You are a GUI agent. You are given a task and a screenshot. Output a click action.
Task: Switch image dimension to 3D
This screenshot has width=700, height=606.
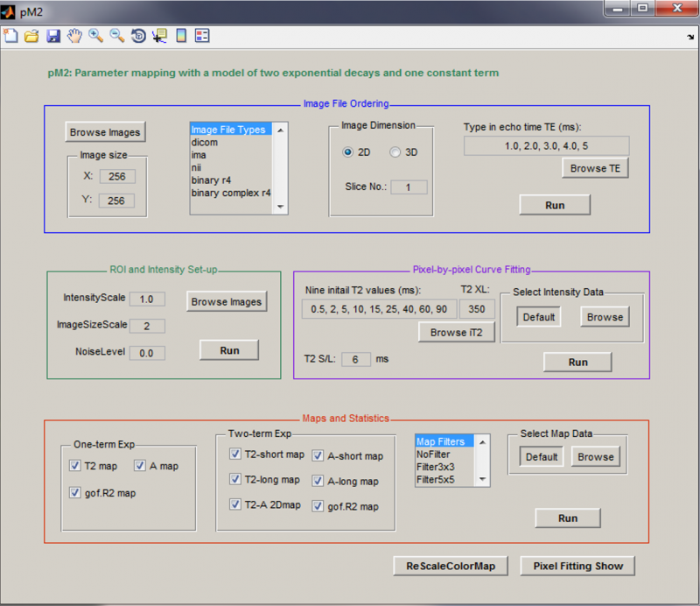(x=395, y=151)
